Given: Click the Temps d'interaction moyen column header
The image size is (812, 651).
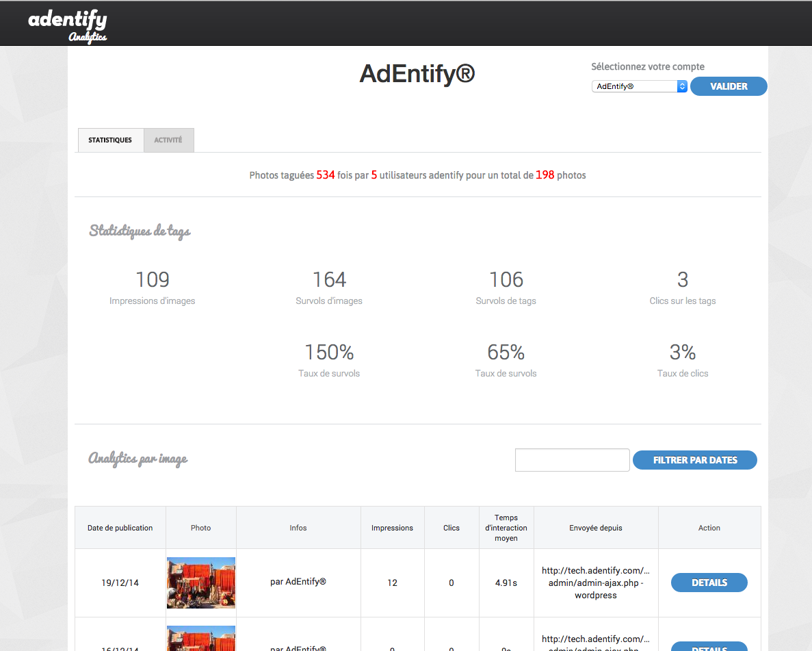Looking at the screenshot, I should (506, 528).
